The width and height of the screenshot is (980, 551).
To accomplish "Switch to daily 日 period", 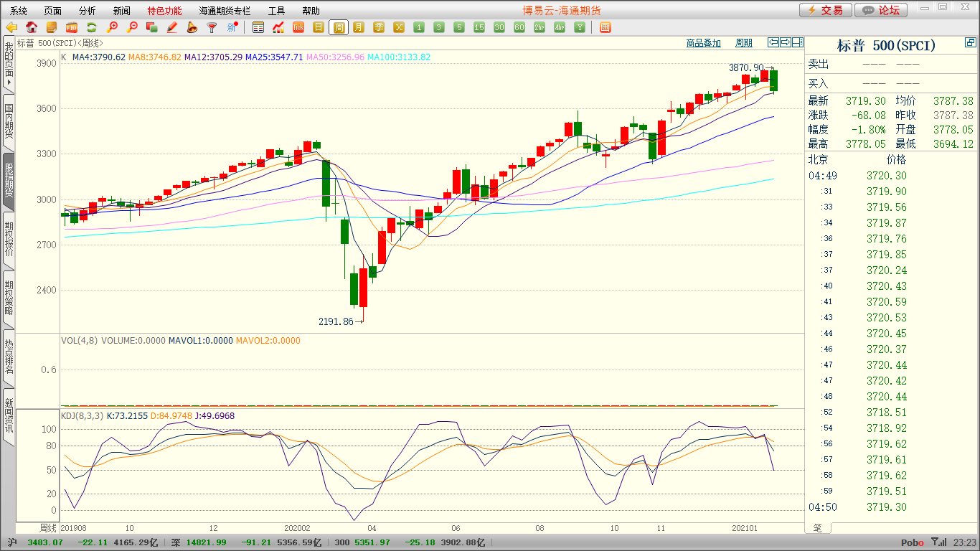I will pyautogui.click(x=319, y=27).
